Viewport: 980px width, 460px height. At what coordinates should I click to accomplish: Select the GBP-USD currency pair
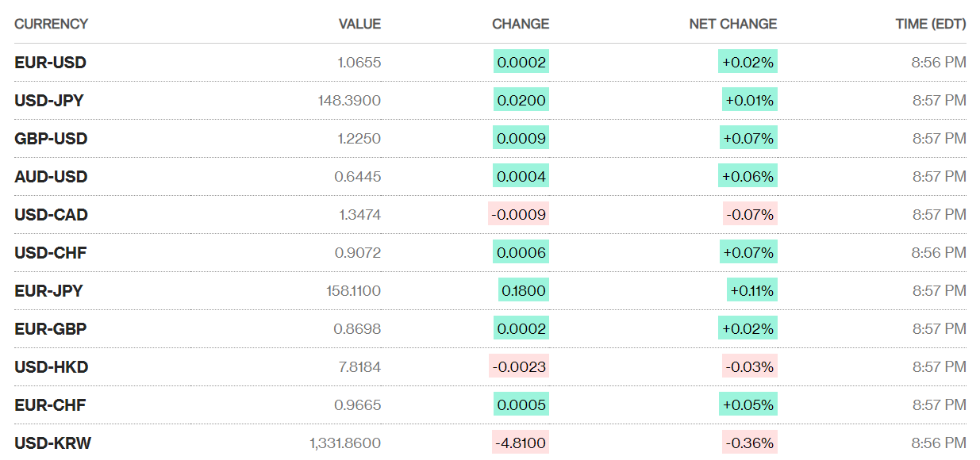coord(51,139)
